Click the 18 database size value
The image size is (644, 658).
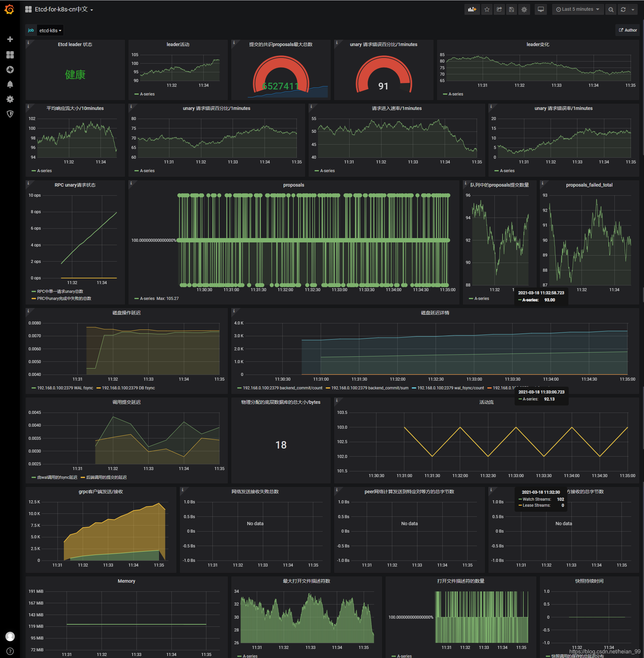(x=281, y=444)
